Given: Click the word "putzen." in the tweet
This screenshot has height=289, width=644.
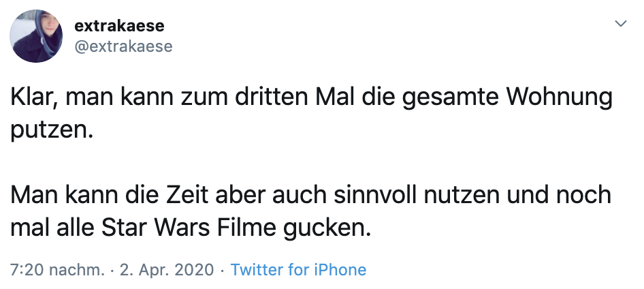Looking at the screenshot, I should 51,129.
